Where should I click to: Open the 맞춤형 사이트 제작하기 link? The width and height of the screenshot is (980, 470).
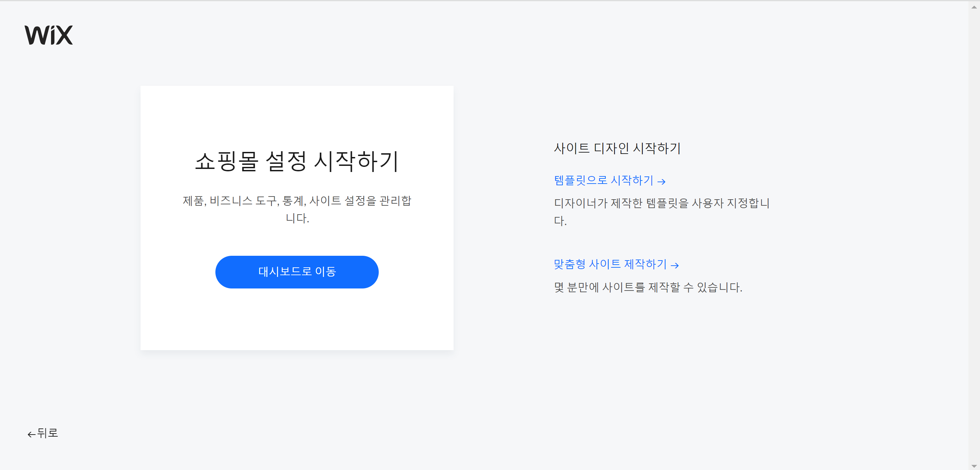[x=616, y=264]
